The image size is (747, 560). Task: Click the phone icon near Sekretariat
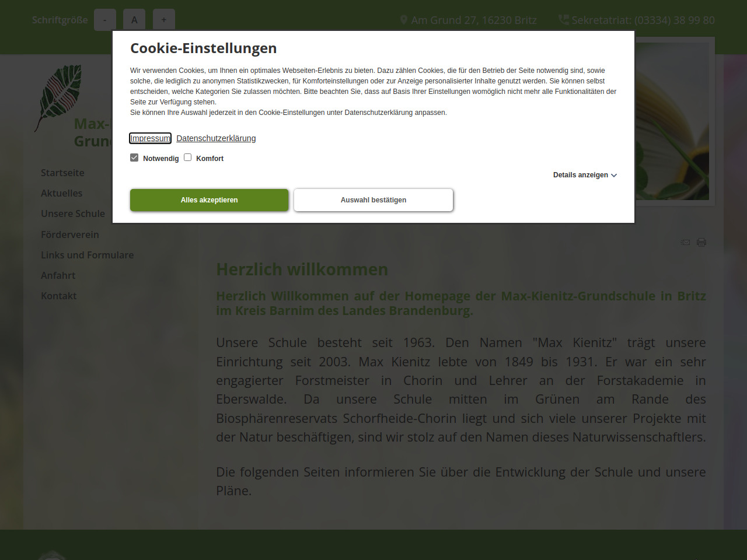[x=563, y=20]
